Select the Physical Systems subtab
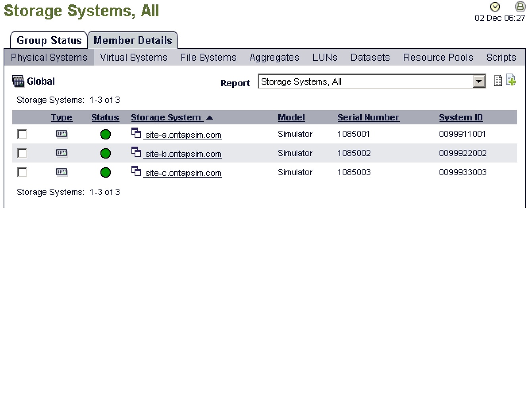Screen dimensions: 532x393 49,58
